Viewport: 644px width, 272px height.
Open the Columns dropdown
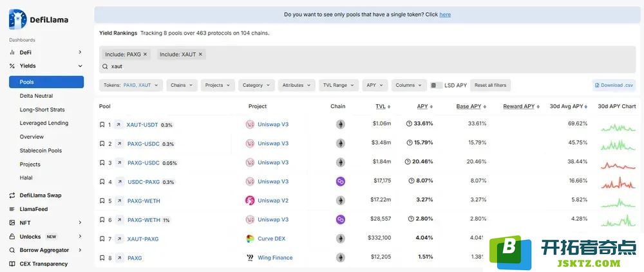tap(409, 86)
